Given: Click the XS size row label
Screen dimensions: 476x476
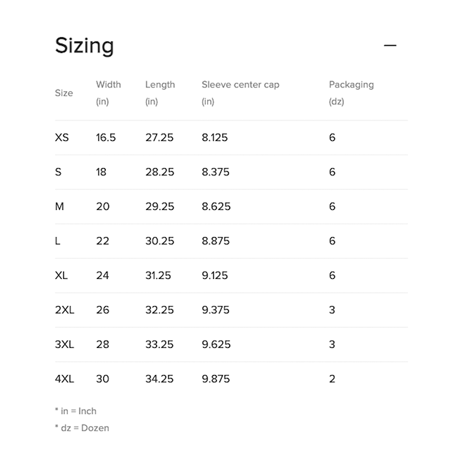Looking at the screenshot, I should coord(62,137).
